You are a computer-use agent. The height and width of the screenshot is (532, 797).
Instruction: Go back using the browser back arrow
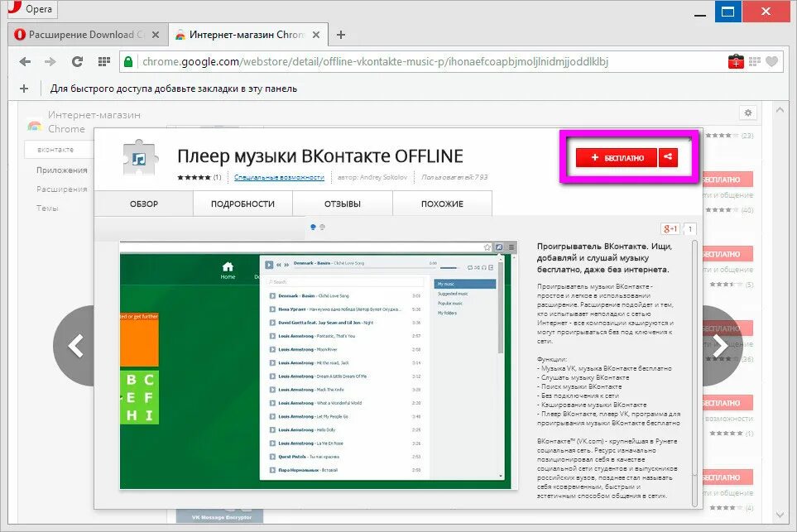[x=25, y=62]
